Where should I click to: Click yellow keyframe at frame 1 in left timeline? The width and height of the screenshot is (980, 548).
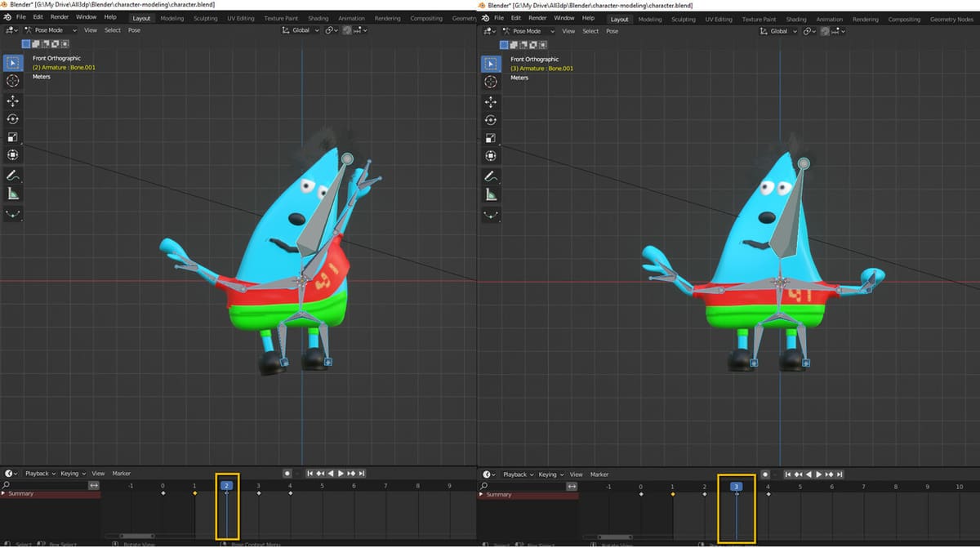[194, 493]
